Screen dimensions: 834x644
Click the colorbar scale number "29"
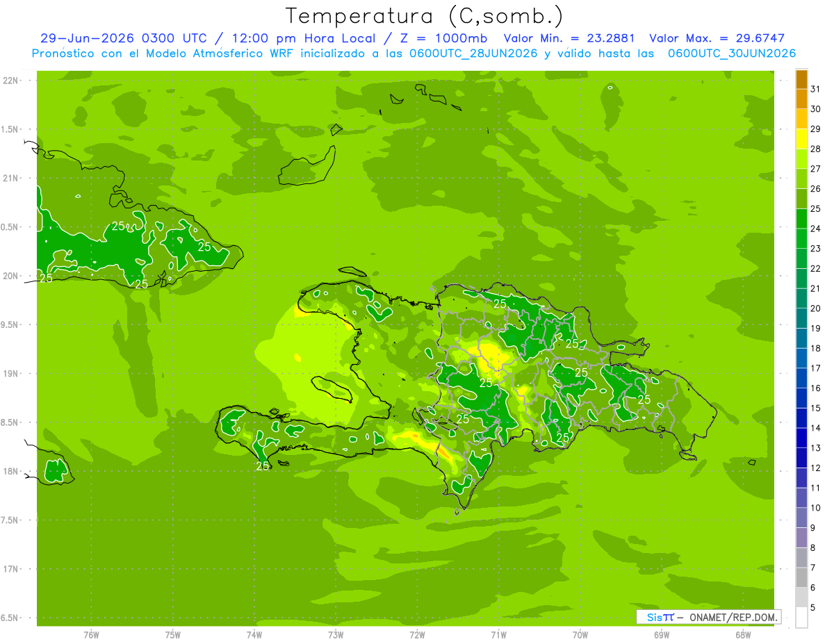[816, 129]
